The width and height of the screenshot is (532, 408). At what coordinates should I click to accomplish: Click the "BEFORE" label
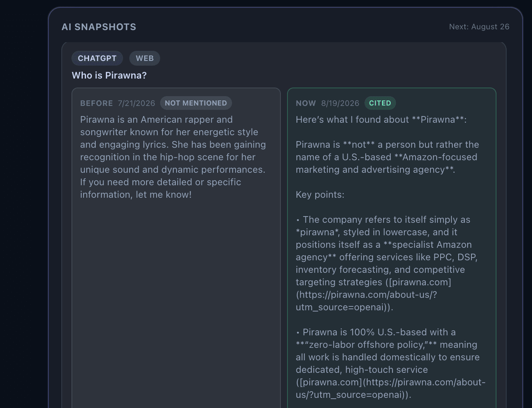click(96, 103)
